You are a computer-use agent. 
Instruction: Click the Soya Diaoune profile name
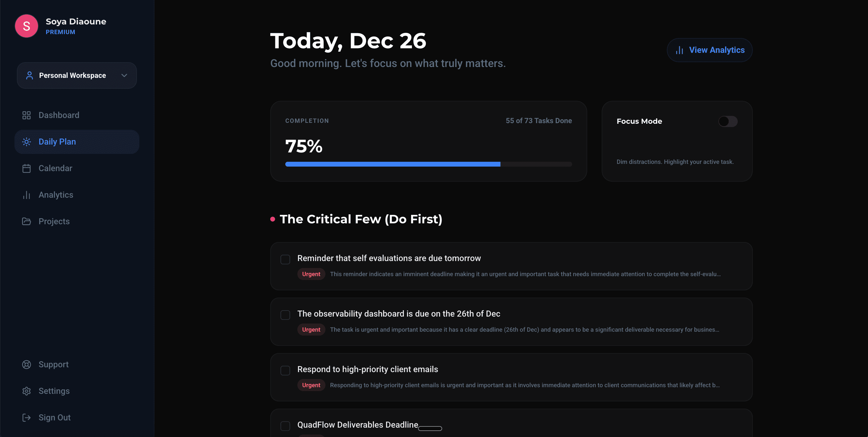pos(76,22)
